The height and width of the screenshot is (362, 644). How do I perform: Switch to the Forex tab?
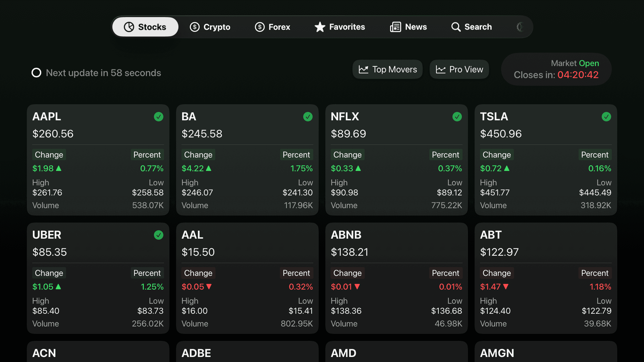(x=272, y=27)
